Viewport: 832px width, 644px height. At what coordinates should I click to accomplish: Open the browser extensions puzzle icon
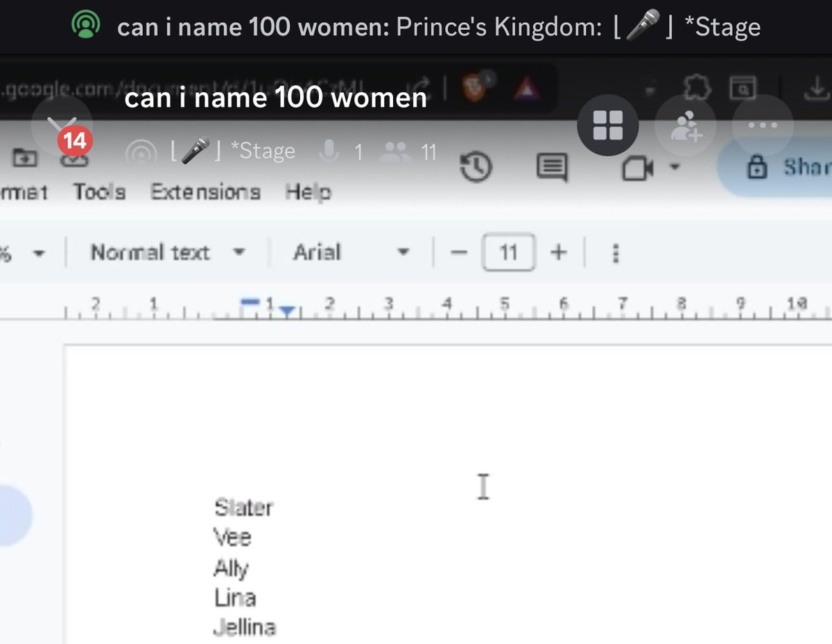point(695,88)
